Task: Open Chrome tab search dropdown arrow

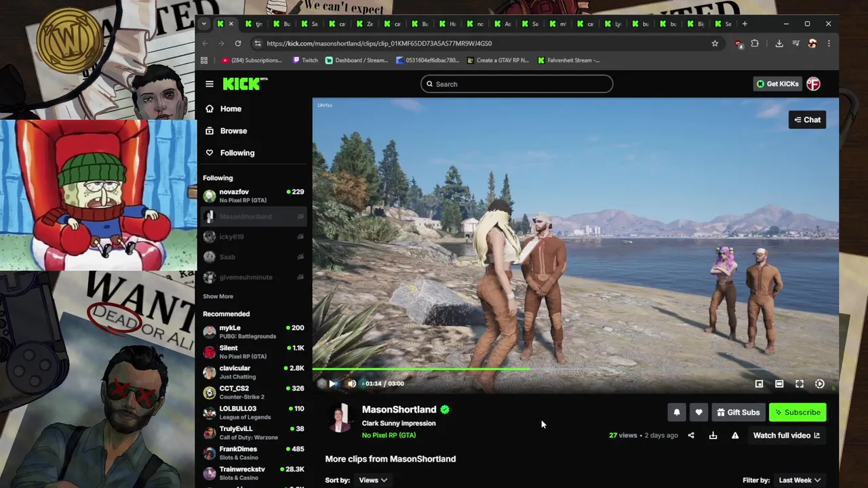Action: click(203, 24)
